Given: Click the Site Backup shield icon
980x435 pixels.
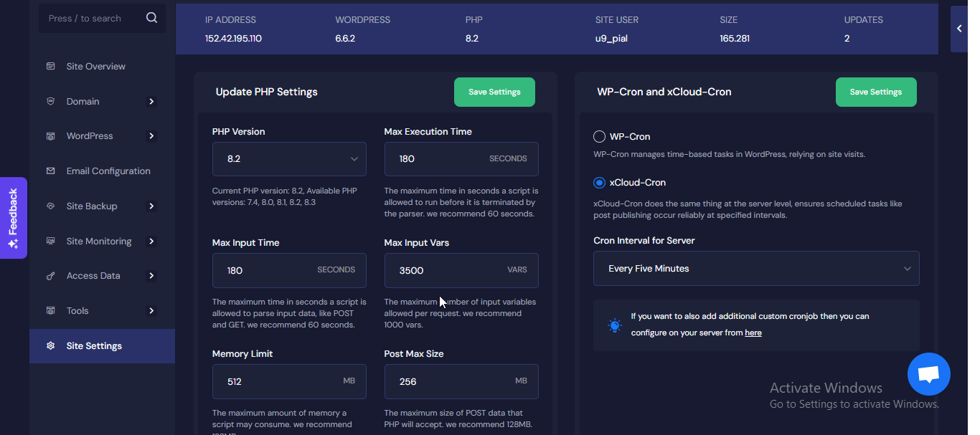Looking at the screenshot, I should pos(50,206).
